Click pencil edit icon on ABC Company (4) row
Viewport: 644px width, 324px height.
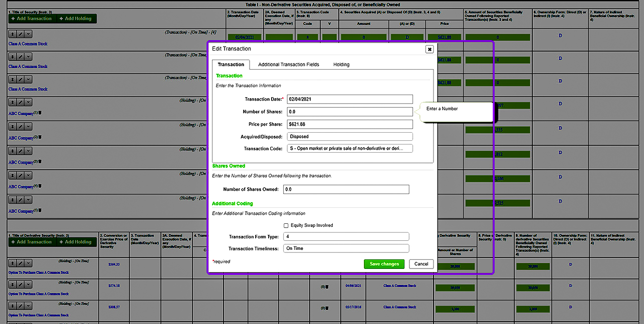pos(21,176)
